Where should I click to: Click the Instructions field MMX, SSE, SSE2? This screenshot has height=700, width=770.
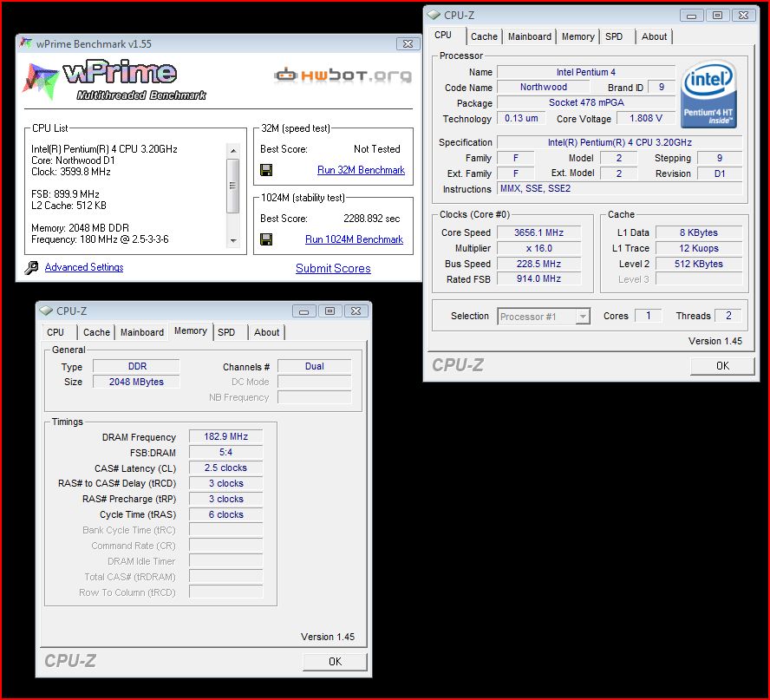(620, 188)
